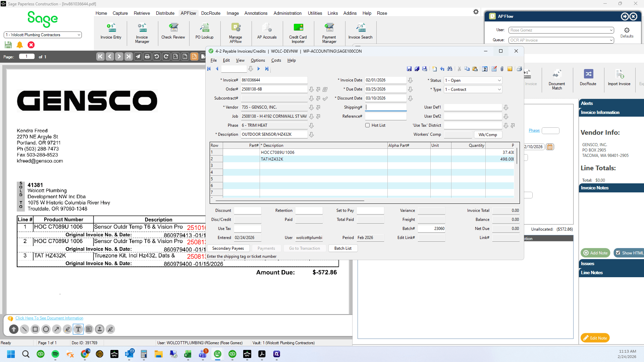This screenshot has height=362, width=644.
Task: Open Invoice Search
Action: coord(360,32)
